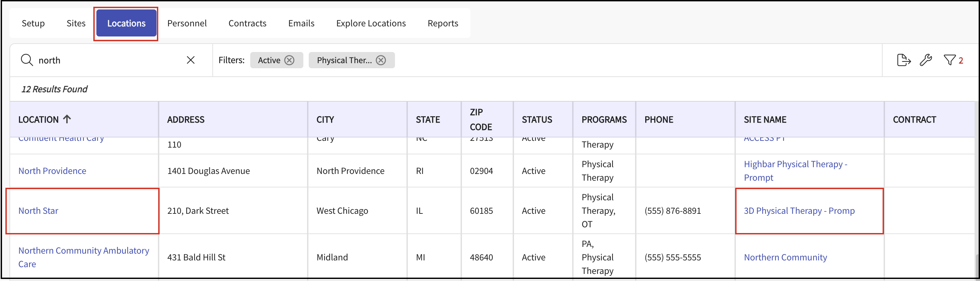Open the Northern Community site link
This screenshot has height=281, width=980.
pos(785,257)
